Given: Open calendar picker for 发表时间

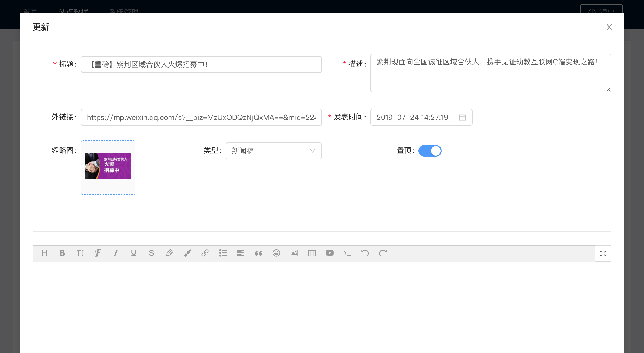Looking at the screenshot, I should click(x=462, y=117).
